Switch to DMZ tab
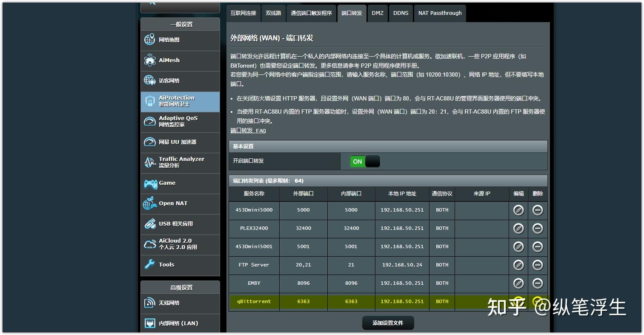644x335 pixels. coord(378,13)
